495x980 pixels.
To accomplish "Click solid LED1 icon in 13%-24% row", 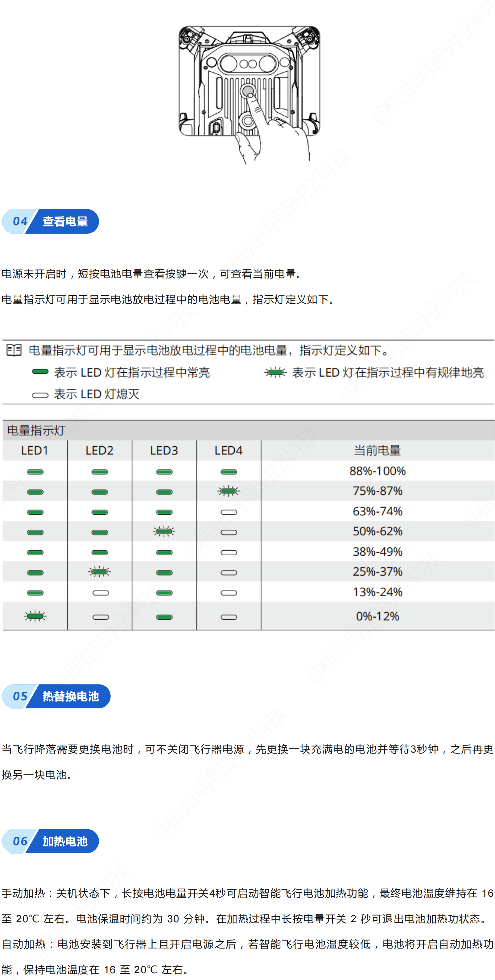I will [x=35, y=593].
